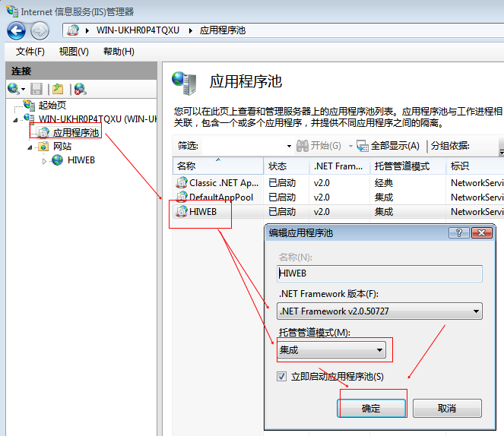Click the Sites folder icon in tree
Image resolution: width=504 pixels, height=436 pixels.
point(43,146)
